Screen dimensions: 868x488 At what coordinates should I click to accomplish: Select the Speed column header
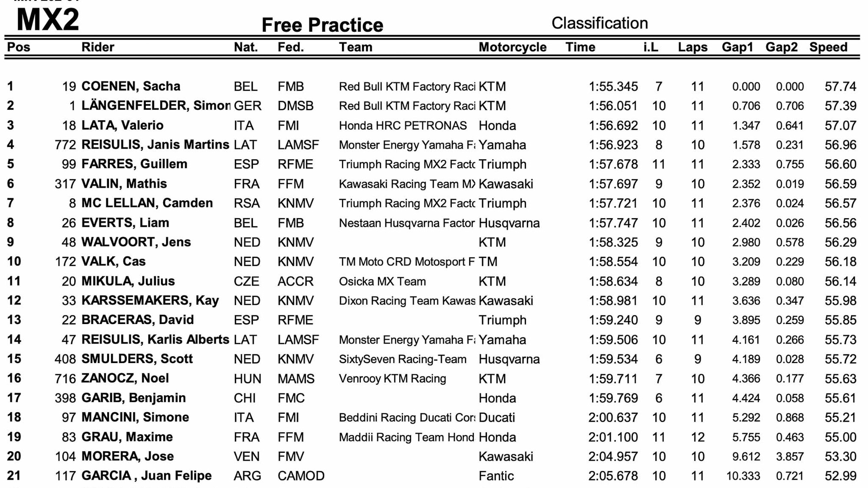pyautogui.click(x=828, y=47)
